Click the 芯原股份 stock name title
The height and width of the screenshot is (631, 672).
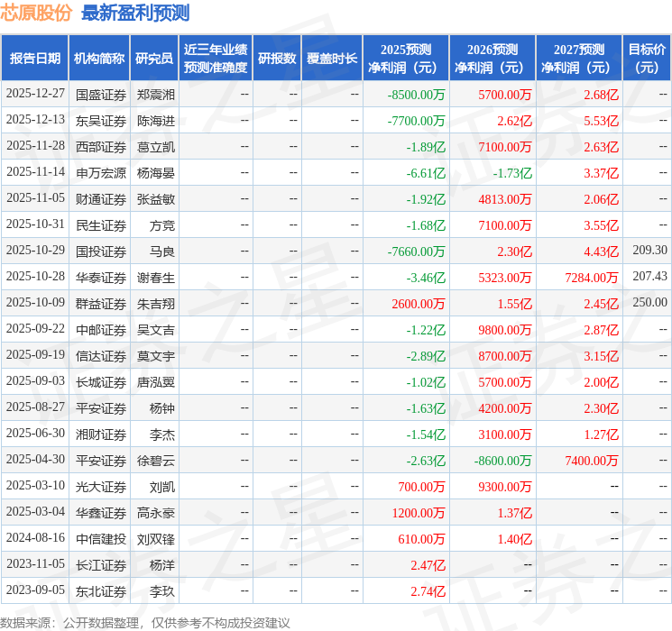(36, 13)
